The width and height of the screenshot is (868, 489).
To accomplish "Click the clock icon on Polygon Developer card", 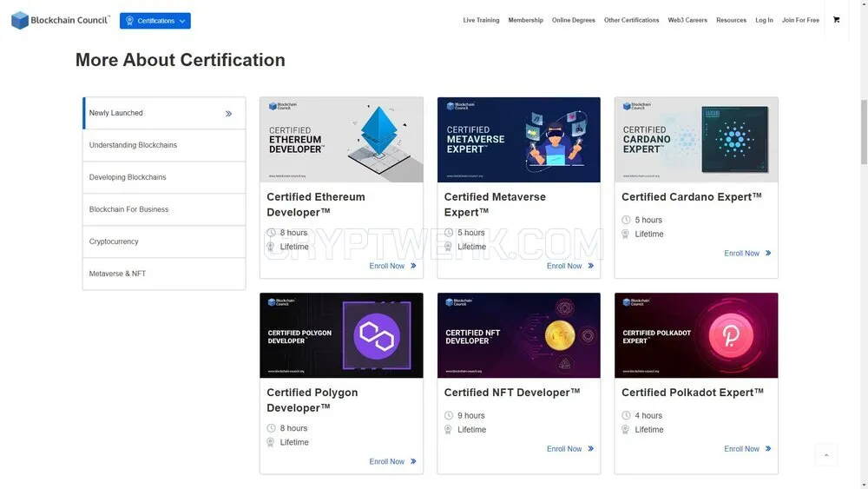I will [x=271, y=428].
